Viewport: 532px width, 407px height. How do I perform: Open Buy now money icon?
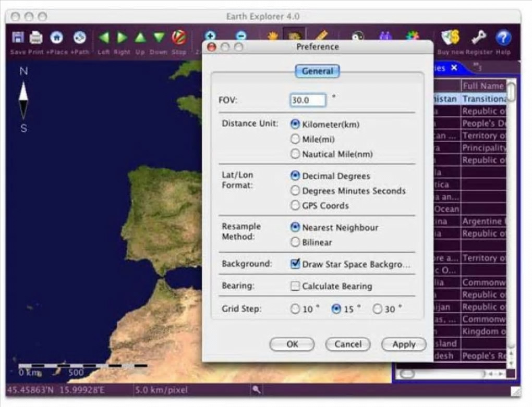pyautogui.click(x=451, y=38)
